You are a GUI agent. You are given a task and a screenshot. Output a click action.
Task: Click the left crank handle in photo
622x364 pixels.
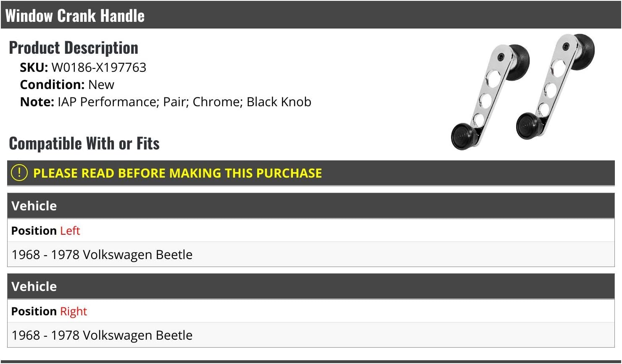pos(490,97)
